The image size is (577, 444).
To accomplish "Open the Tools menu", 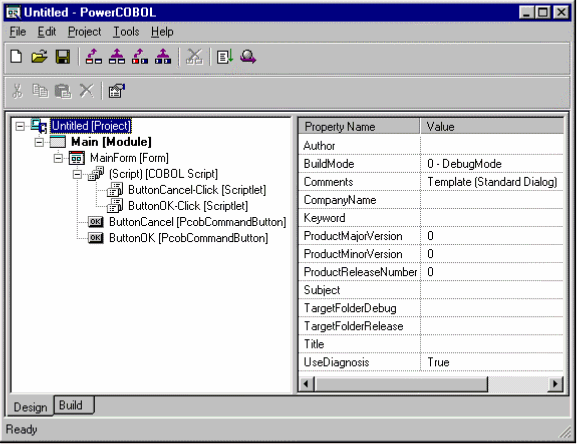I will click(126, 32).
